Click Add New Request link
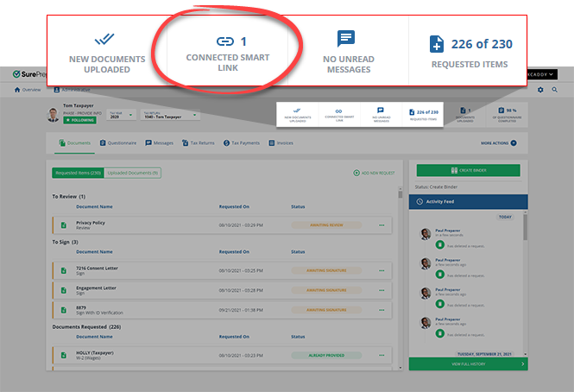 375,174
